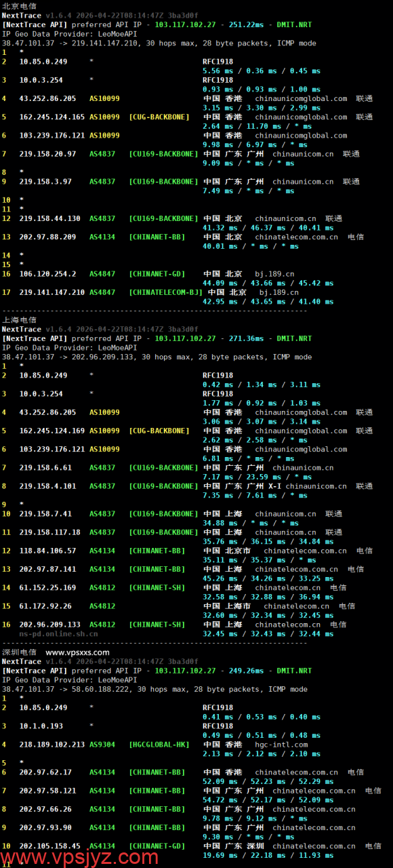The image size is (393, 868).
Task: Click the 深圳电信 section heading
Action: pyautogui.click(x=19, y=652)
